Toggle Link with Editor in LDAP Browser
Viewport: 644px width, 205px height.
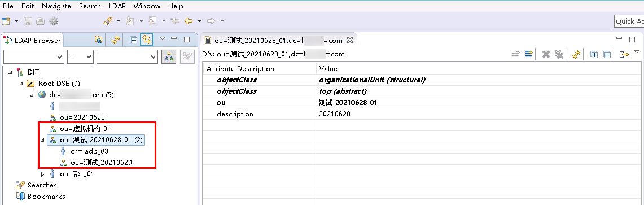pyautogui.click(x=147, y=40)
